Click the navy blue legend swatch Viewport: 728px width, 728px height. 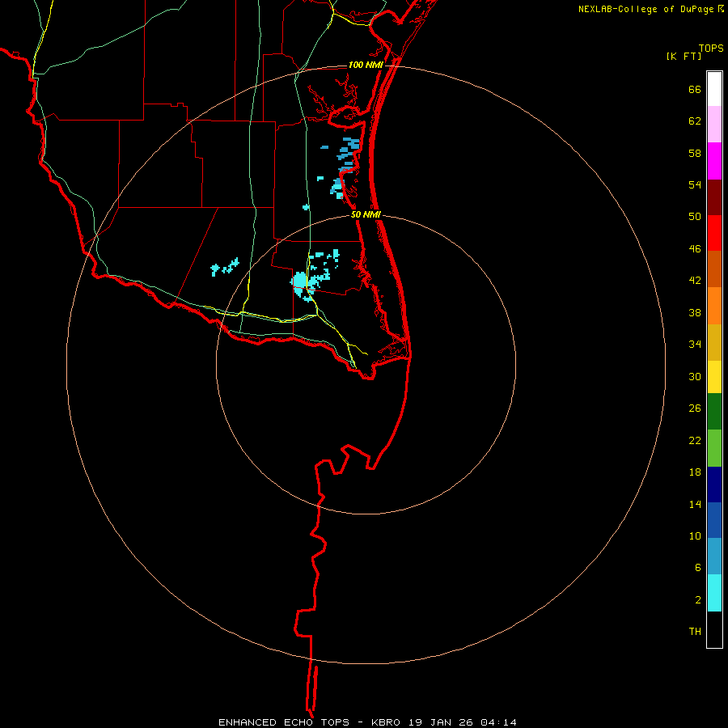[714, 485]
